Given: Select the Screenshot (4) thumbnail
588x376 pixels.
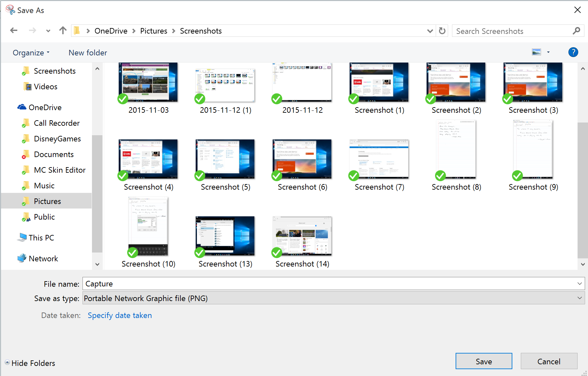Looking at the screenshot, I should click(148, 159).
